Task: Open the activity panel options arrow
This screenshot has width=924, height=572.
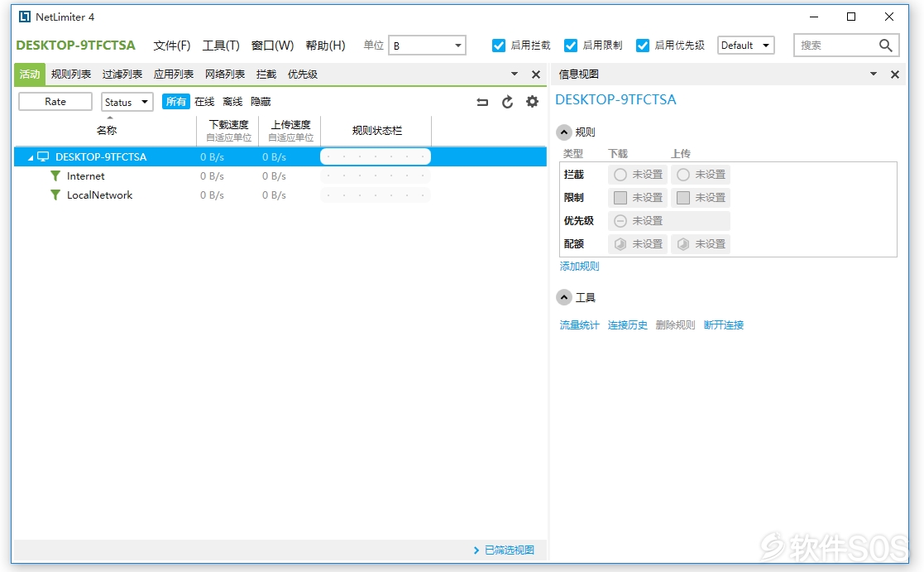Action: [514, 75]
